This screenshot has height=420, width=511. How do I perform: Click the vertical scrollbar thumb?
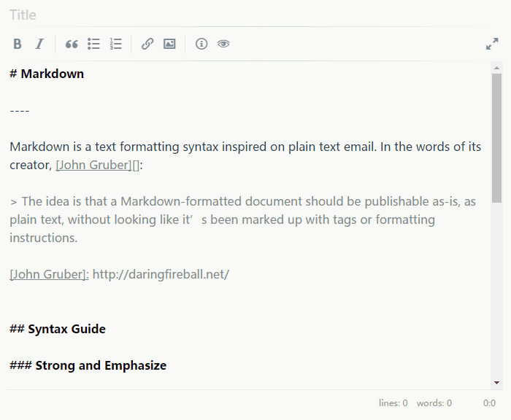(496, 137)
